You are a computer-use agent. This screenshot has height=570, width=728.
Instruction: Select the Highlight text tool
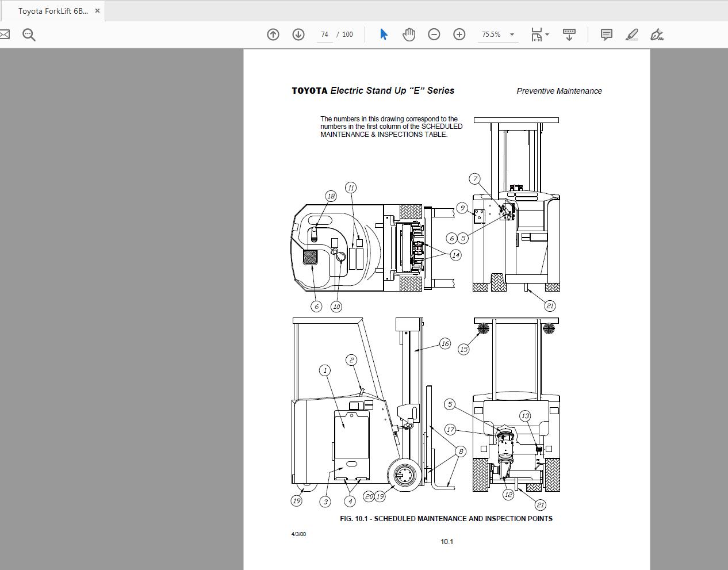(x=631, y=35)
